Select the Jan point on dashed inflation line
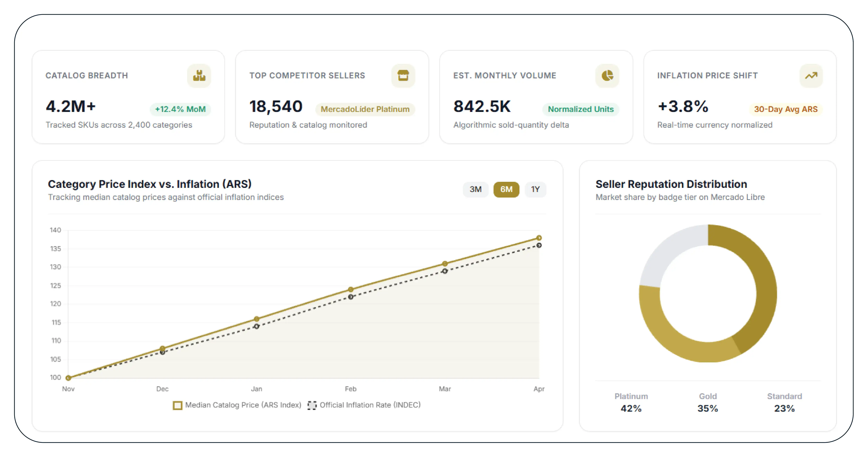Image resolution: width=868 pixels, height=457 pixels. 256,326
